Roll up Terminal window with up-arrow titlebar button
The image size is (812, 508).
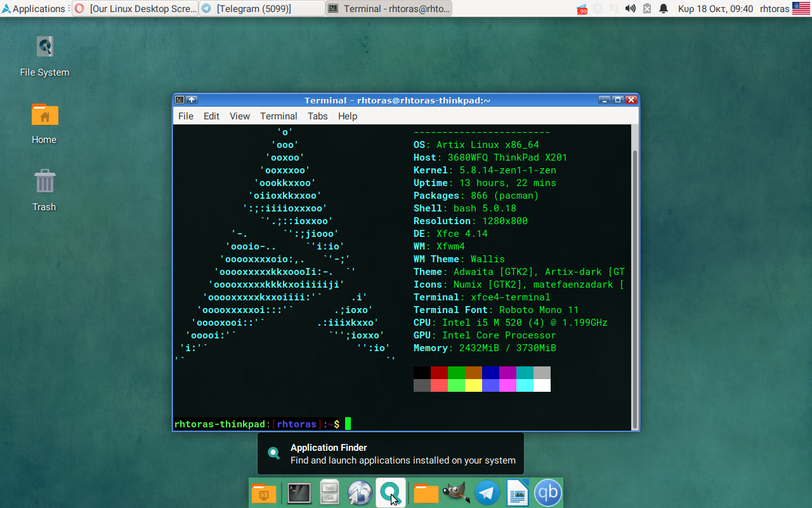pyautogui.click(x=192, y=100)
